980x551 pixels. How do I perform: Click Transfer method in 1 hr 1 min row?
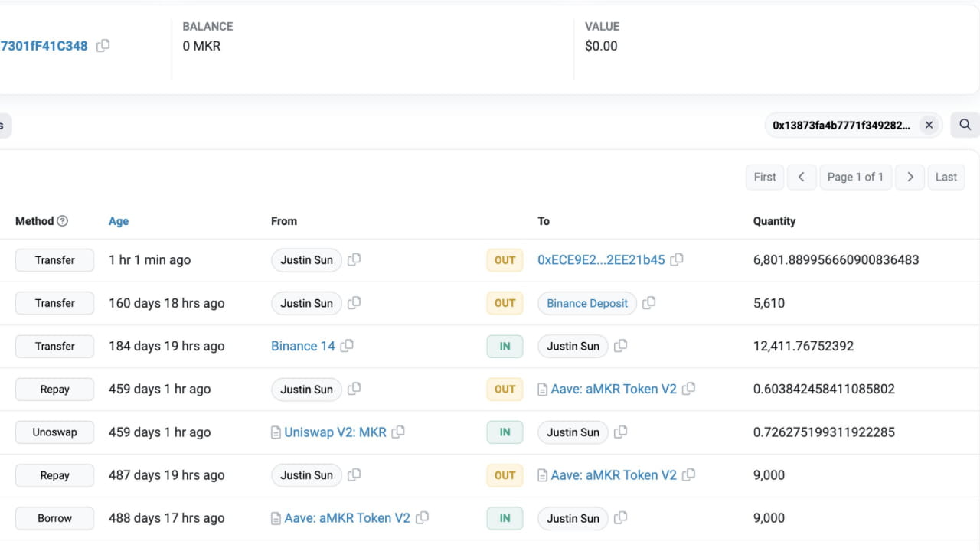click(x=54, y=260)
